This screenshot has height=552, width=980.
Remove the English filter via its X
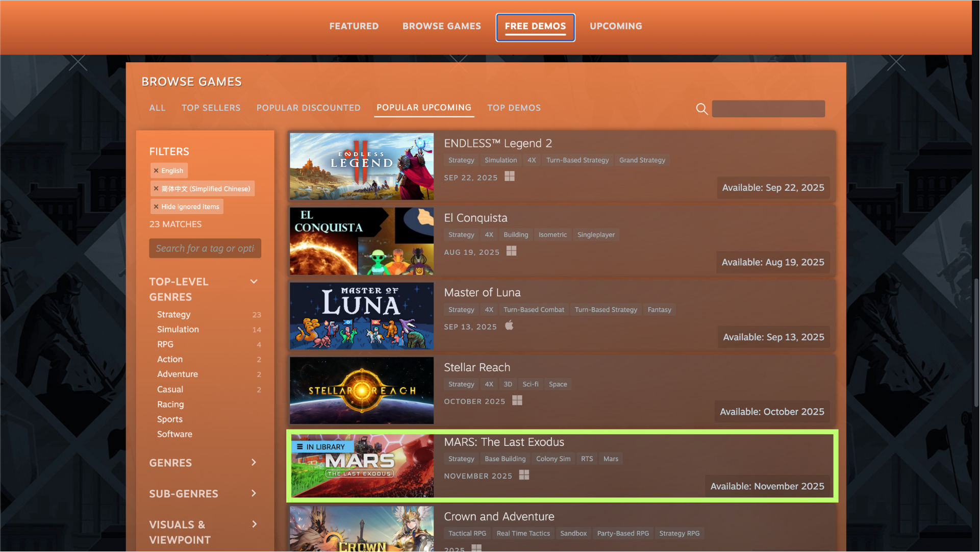(156, 170)
